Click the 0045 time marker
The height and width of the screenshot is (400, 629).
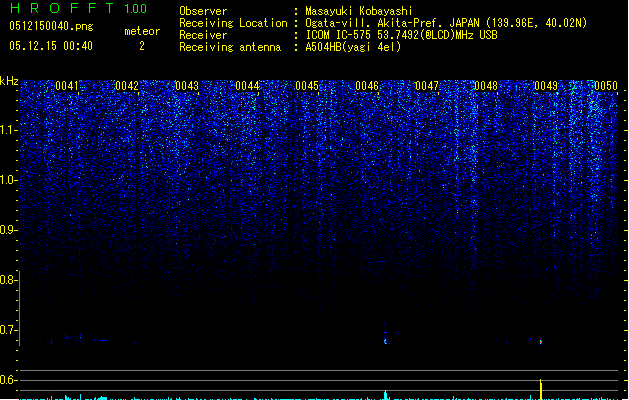point(307,86)
